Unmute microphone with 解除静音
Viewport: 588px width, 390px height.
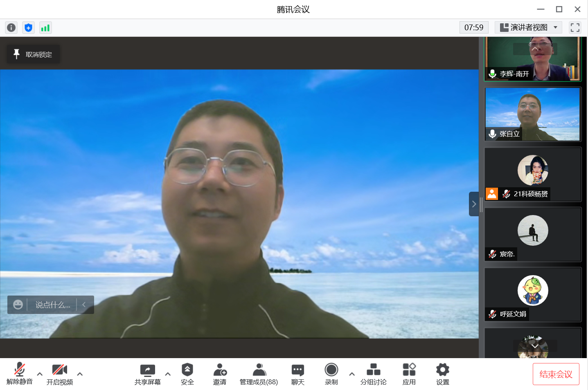19,374
